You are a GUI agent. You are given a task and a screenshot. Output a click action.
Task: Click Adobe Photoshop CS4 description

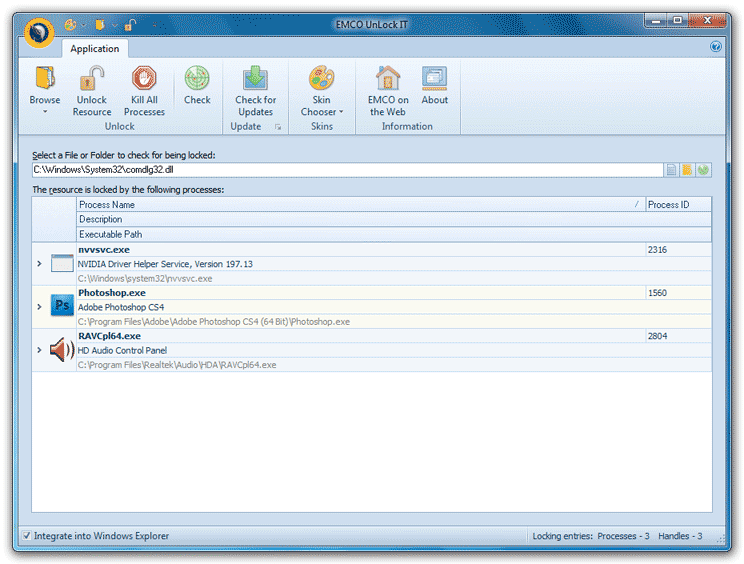[x=121, y=307]
